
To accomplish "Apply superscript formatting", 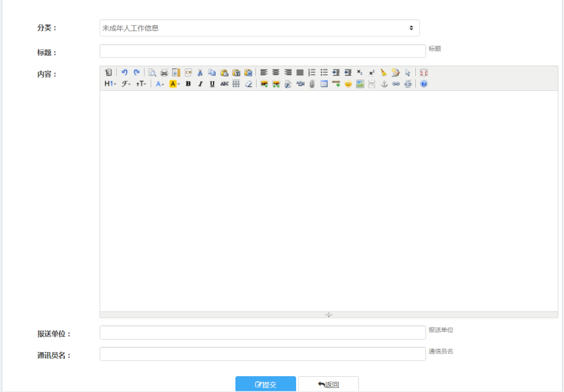I will tap(372, 72).
